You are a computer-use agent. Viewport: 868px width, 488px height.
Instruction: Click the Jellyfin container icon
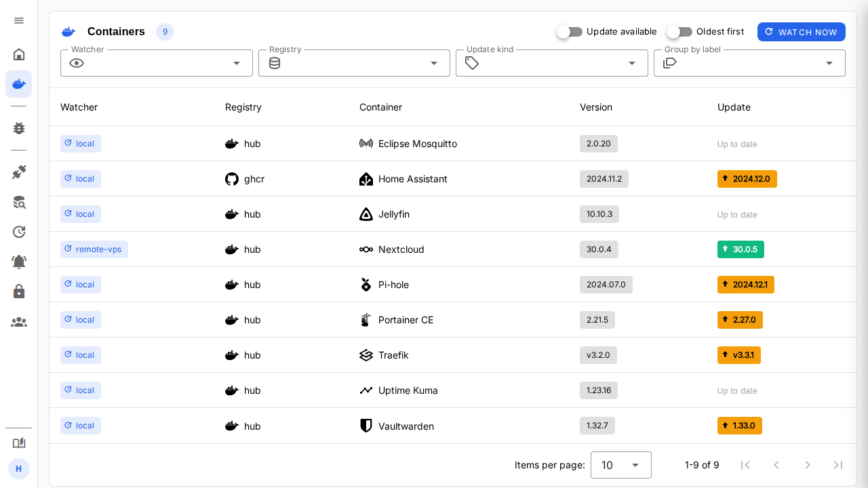[x=366, y=214]
